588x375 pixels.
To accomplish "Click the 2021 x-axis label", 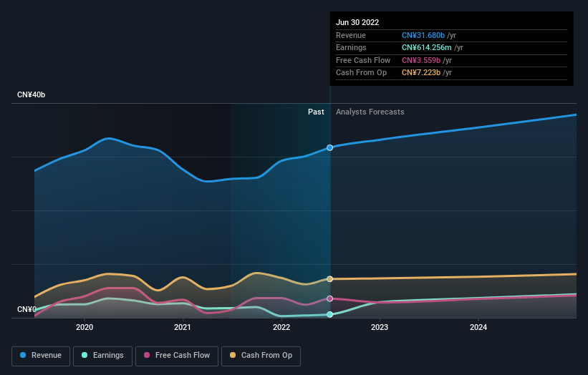I will click(x=182, y=327).
